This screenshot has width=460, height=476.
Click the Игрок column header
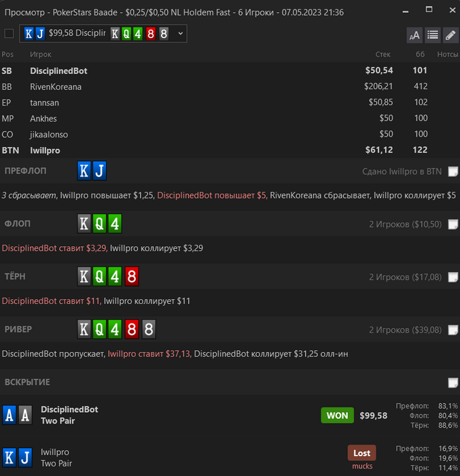click(40, 54)
